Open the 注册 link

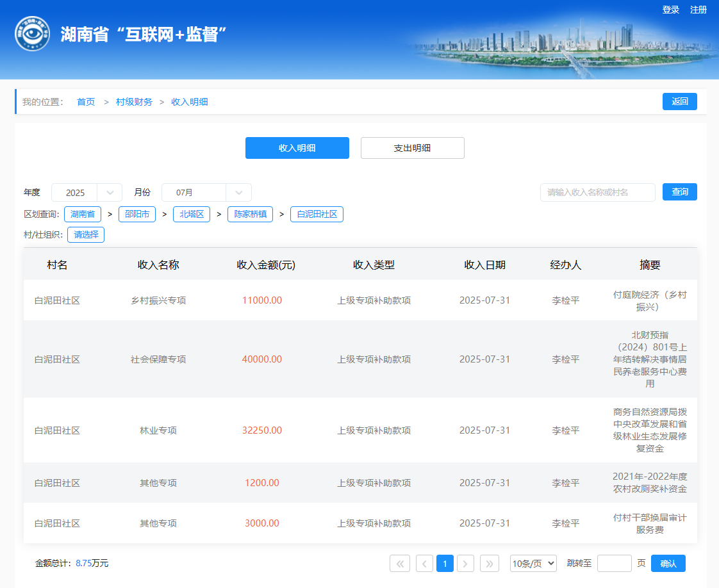(698, 10)
